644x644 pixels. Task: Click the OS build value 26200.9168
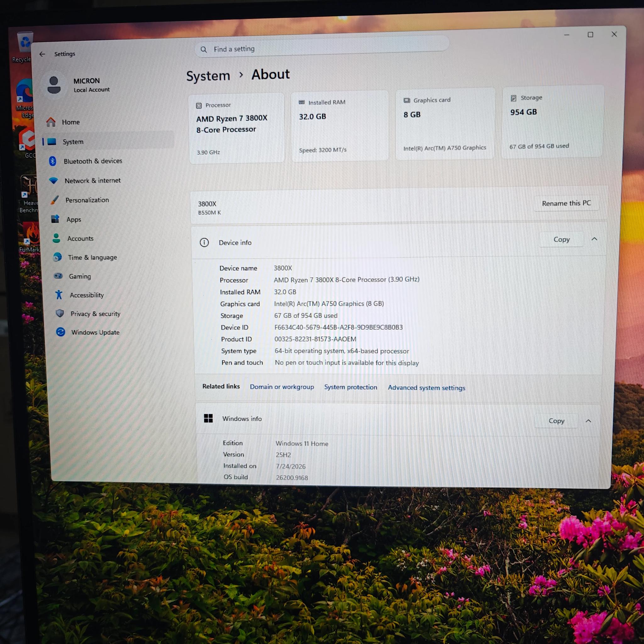[x=292, y=478]
